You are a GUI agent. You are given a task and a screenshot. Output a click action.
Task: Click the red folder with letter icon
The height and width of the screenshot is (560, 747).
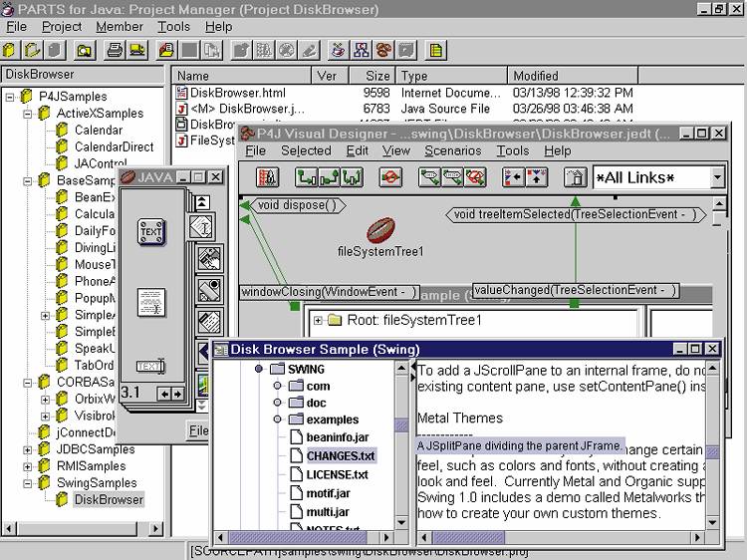click(x=165, y=50)
